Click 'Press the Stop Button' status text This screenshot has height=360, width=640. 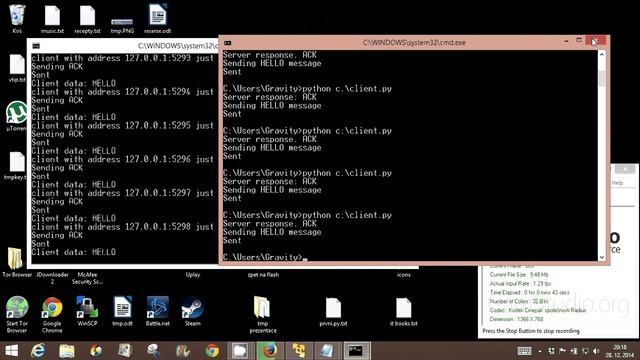point(531,331)
